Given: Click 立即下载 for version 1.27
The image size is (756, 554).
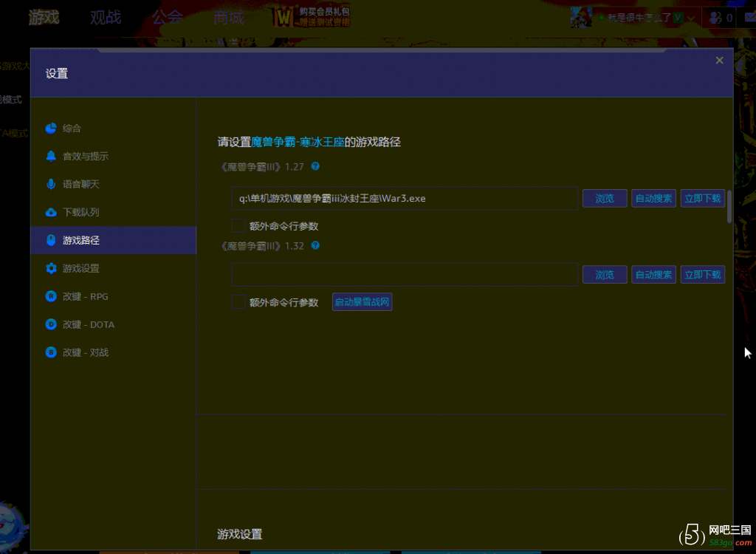Looking at the screenshot, I should pyautogui.click(x=703, y=199).
